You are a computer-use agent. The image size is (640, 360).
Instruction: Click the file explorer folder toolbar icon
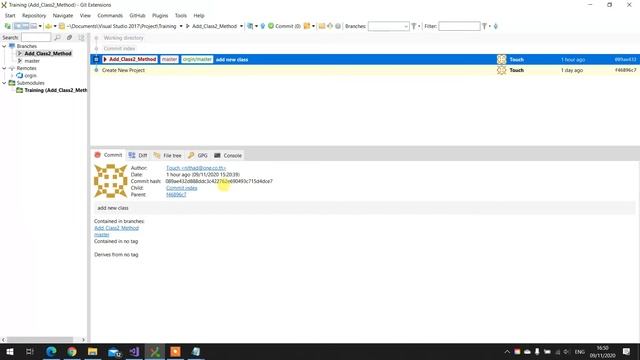322,26
